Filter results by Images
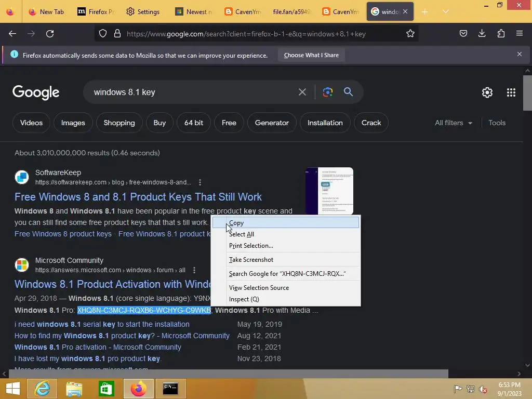The height and width of the screenshot is (399, 532). coord(73,123)
